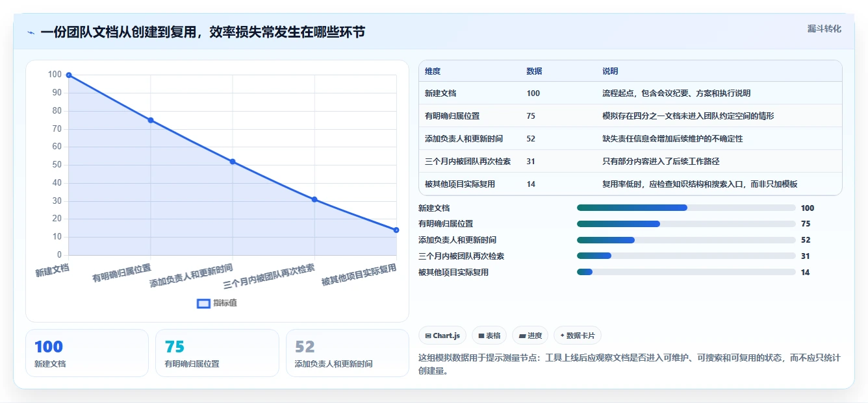This screenshot has width=868, height=403.
Task: Click the progress list value 14
Action: 806,273
